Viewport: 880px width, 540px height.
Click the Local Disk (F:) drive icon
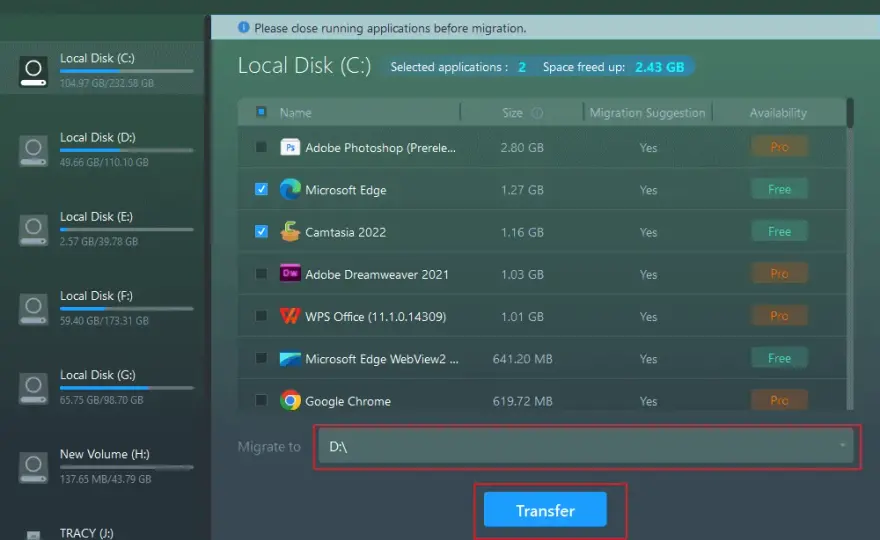point(33,309)
